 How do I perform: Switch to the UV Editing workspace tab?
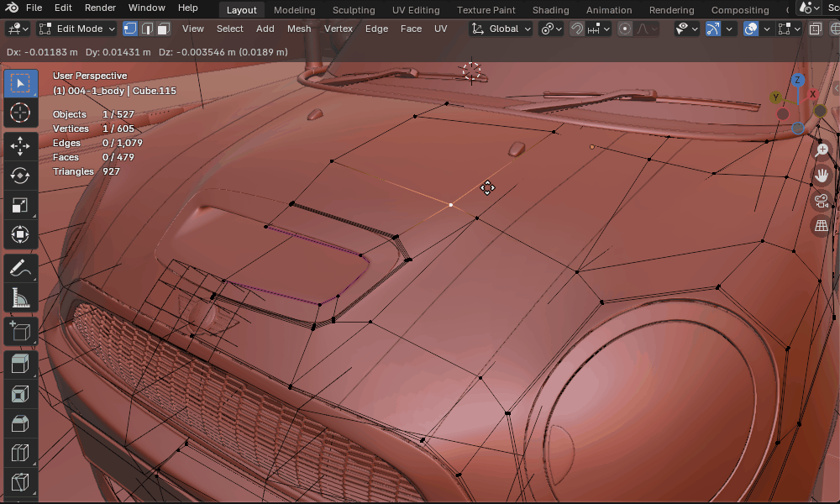(x=416, y=10)
